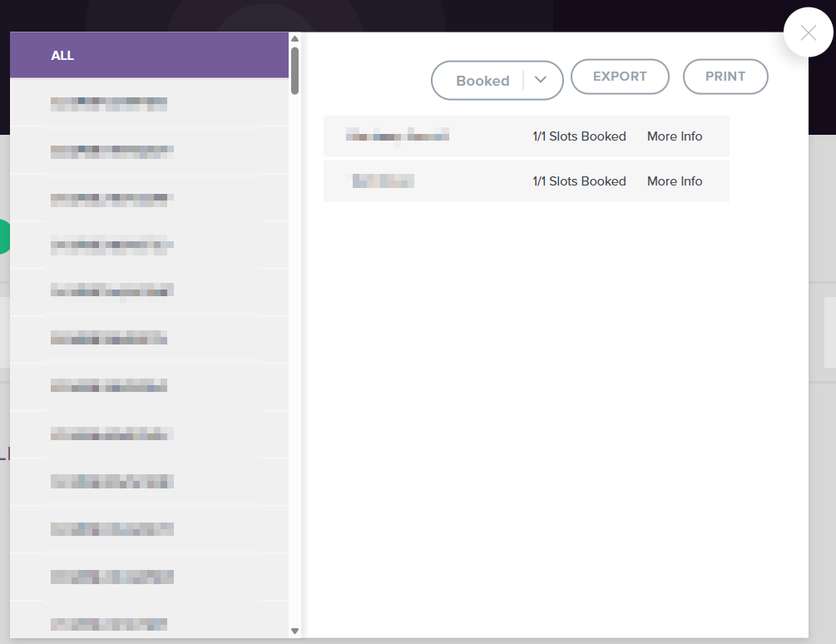Open More Info for the second booking
This screenshot has height=644, width=836.
coord(675,181)
